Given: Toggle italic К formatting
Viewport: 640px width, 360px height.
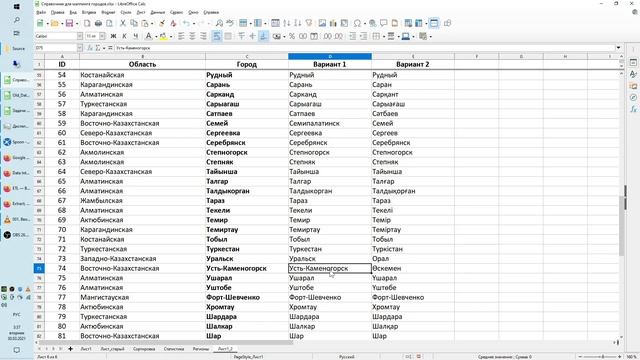Looking at the screenshot, I should pos(124,36).
